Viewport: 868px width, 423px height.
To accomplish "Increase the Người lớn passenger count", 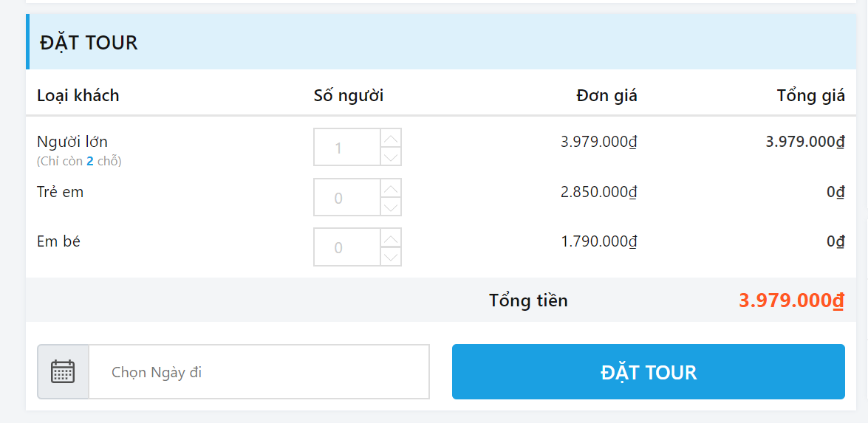I will tap(391, 138).
